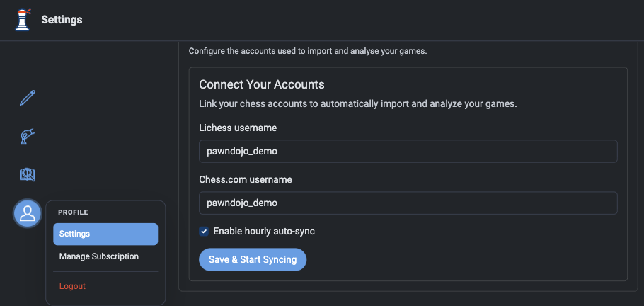Click the Chess.com username label
The height and width of the screenshot is (306, 644).
click(x=246, y=179)
